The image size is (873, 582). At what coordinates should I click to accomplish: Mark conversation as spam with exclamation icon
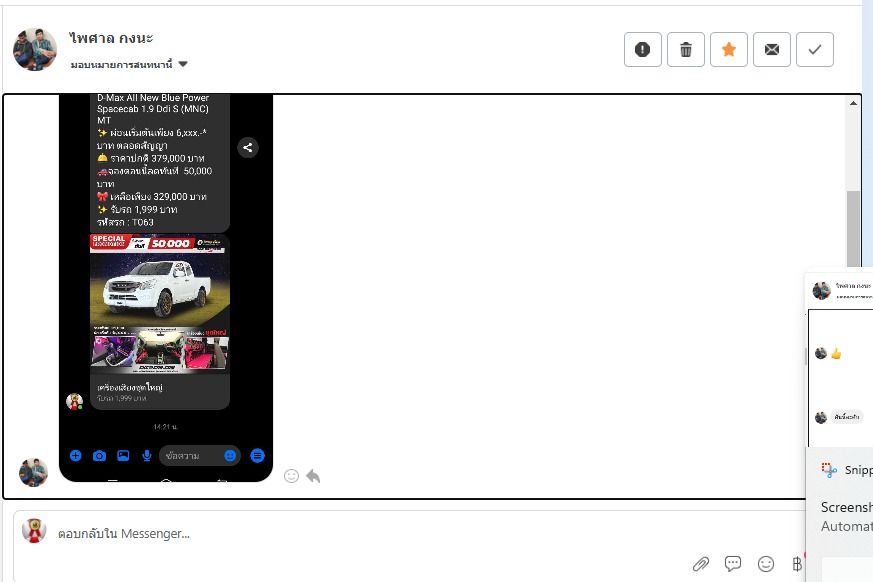[642, 49]
